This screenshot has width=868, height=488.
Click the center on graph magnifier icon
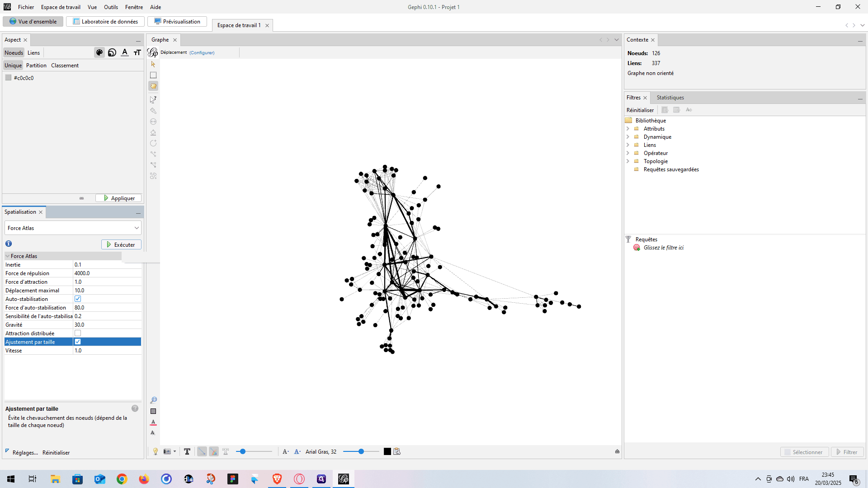(x=154, y=400)
